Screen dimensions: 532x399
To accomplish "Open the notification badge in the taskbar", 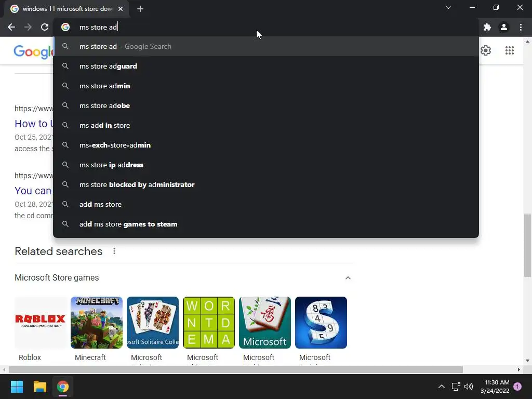I will click(x=517, y=387).
